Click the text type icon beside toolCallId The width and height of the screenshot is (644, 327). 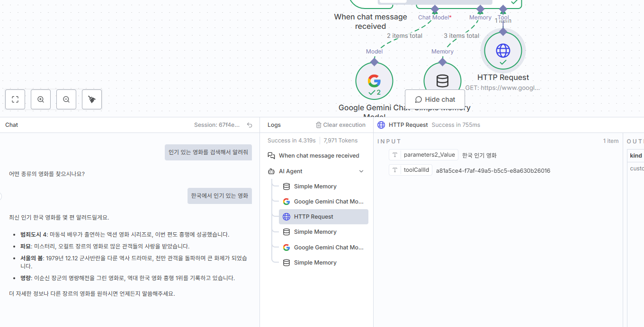395,170
